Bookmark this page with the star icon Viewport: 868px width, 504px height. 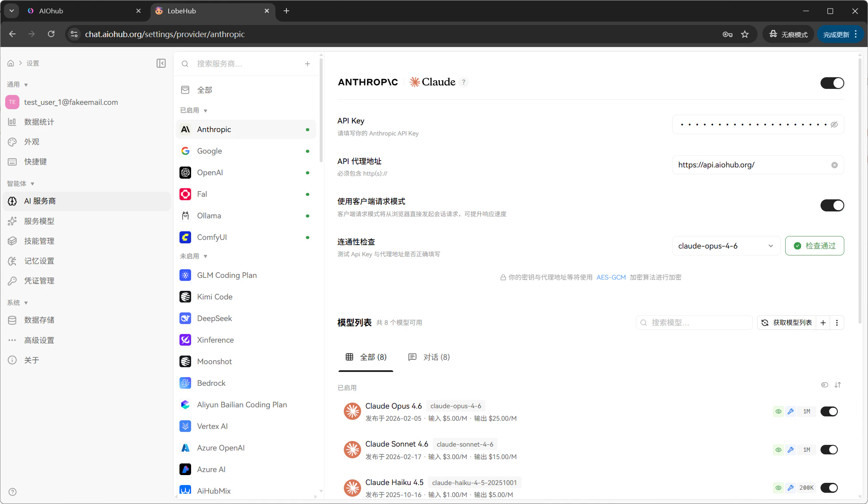745,34
